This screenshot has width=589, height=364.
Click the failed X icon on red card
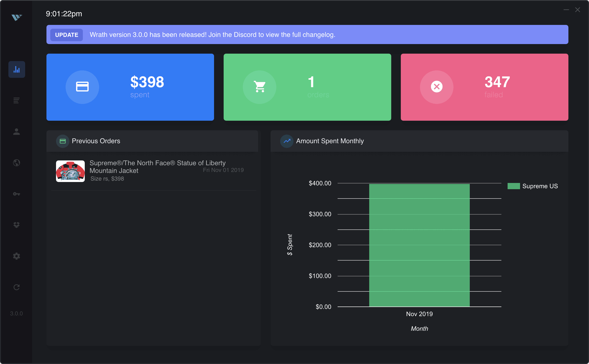(x=436, y=87)
